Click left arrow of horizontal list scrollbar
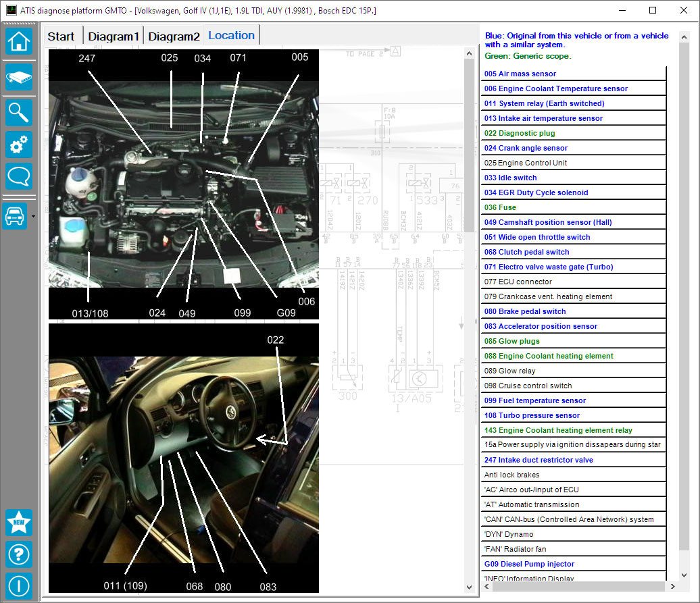700x603 pixels. pyautogui.click(x=486, y=587)
